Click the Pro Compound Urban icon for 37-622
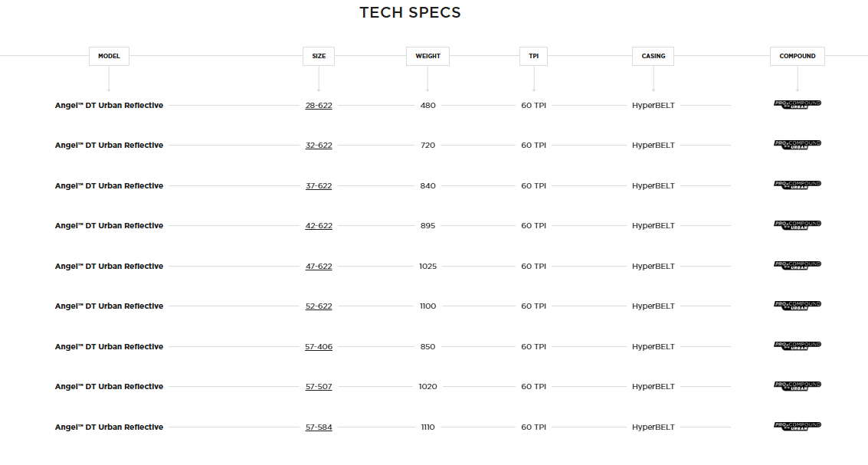Image resolution: width=868 pixels, height=465 pixels. [797, 185]
